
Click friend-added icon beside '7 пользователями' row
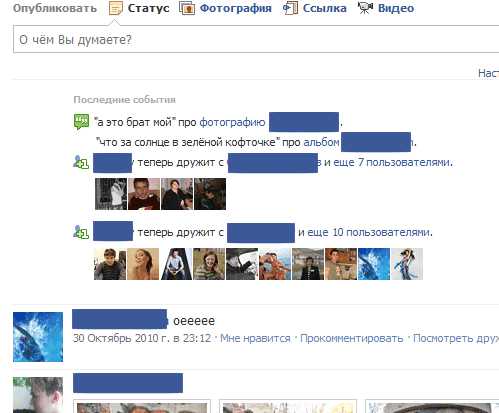click(x=81, y=162)
